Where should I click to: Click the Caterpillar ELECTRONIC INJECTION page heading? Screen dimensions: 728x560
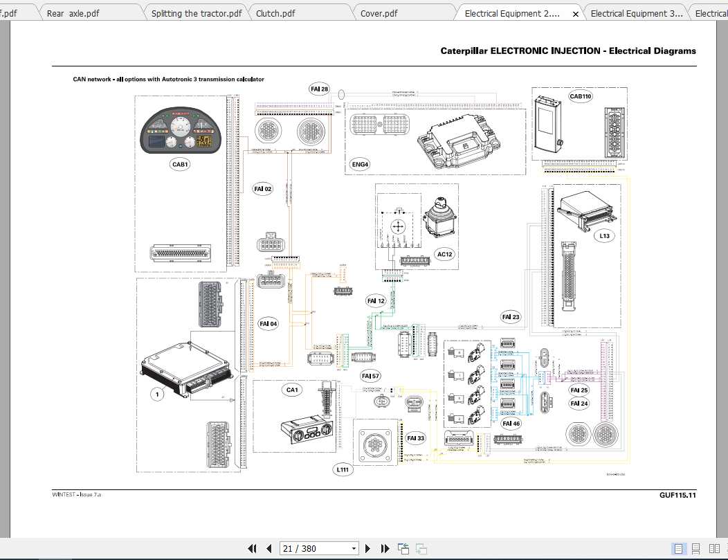pos(568,51)
